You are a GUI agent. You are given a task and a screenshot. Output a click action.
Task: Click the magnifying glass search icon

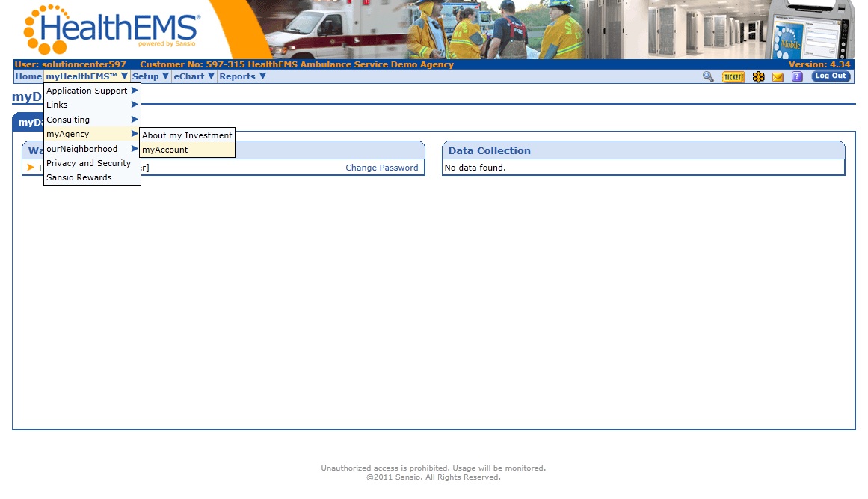click(x=708, y=76)
